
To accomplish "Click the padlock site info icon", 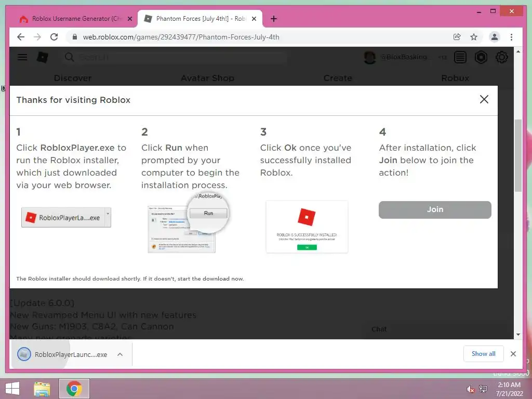I will click(x=75, y=37).
